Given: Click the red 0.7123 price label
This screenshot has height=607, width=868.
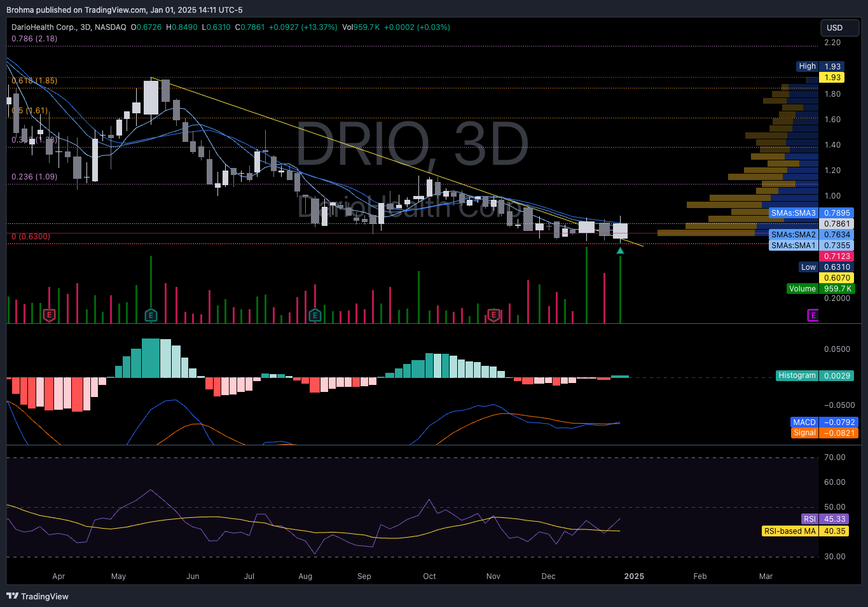Looking at the screenshot, I should 836,256.
